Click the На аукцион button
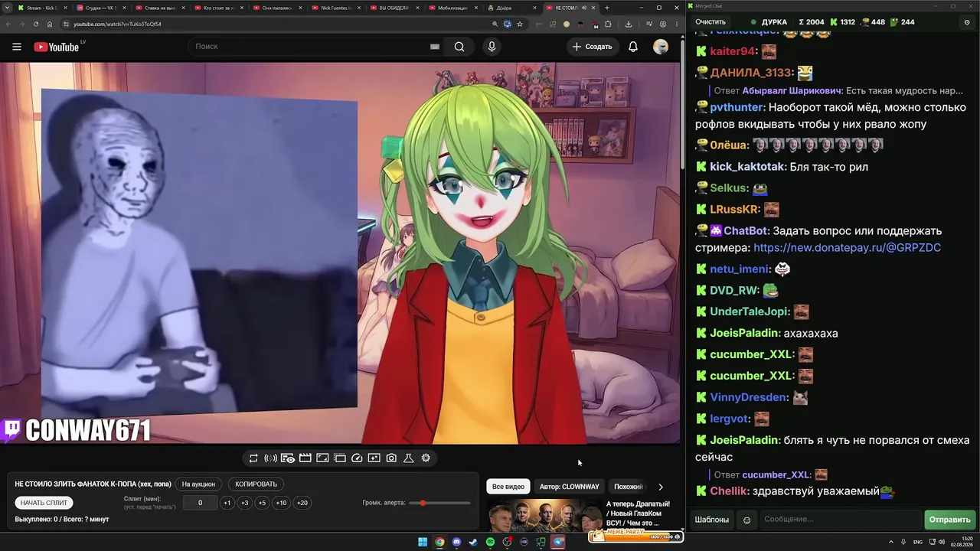Screen dimensions: 980x551 (198, 484)
